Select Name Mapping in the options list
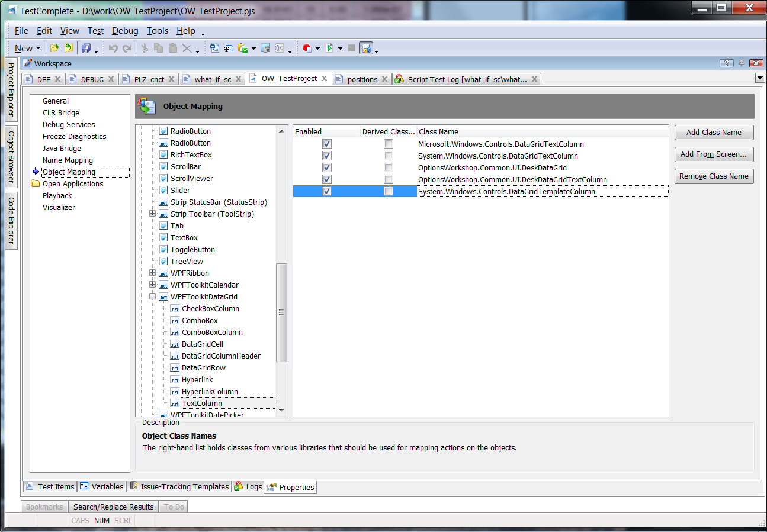This screenshot has width=767, height=532. pyautogui.click(x=68, y=160)
